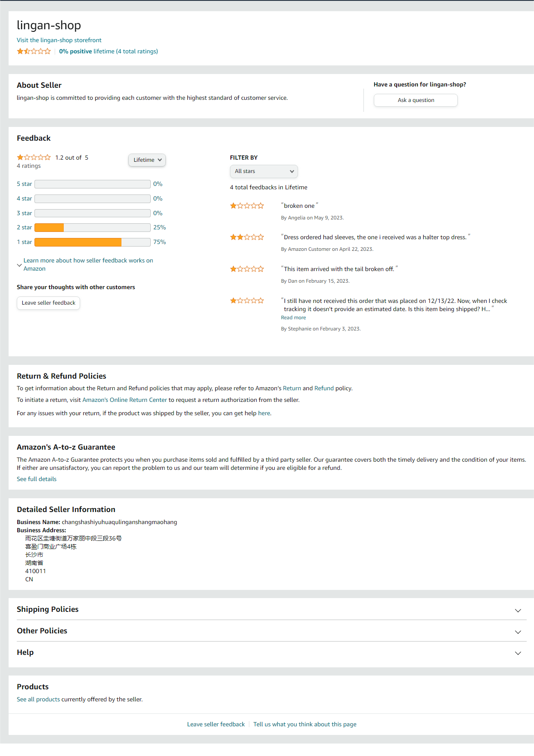Open the All stars filter dropdown
The image size is (534, 756).
point(264,171)
